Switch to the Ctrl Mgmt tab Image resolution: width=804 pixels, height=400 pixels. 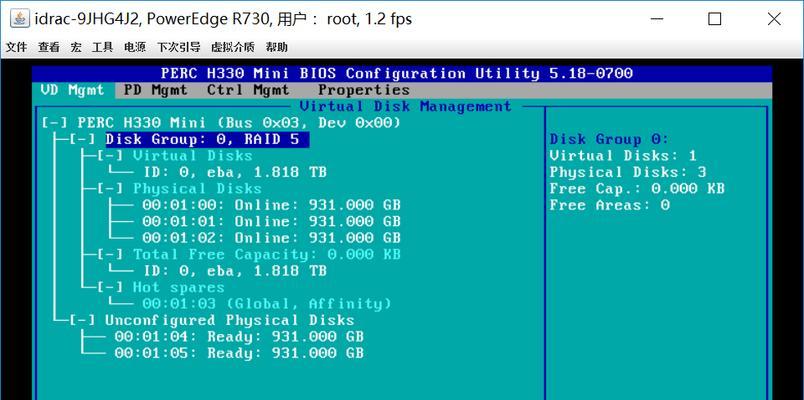click(x=248, y=90)
